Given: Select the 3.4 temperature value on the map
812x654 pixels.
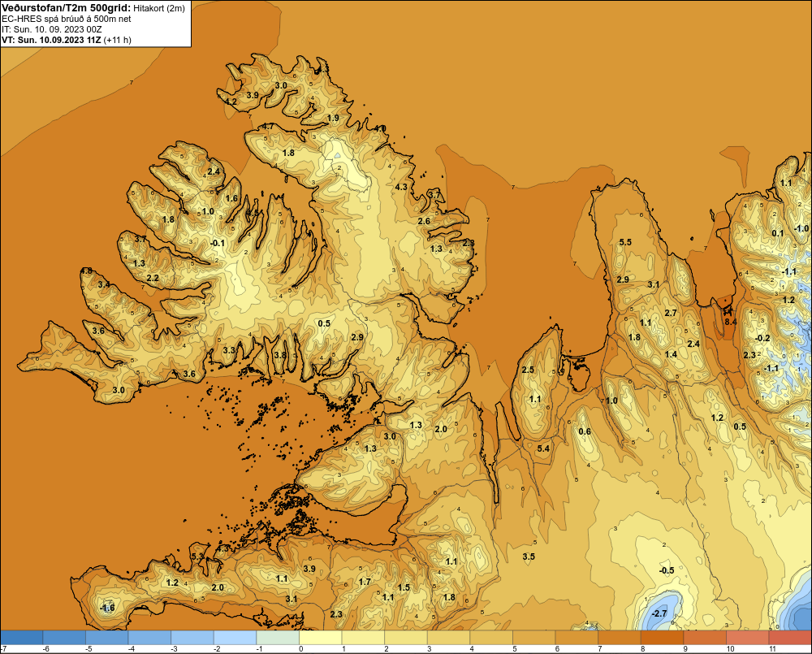Looking at the screenshot, I should (x=104, y=284).
